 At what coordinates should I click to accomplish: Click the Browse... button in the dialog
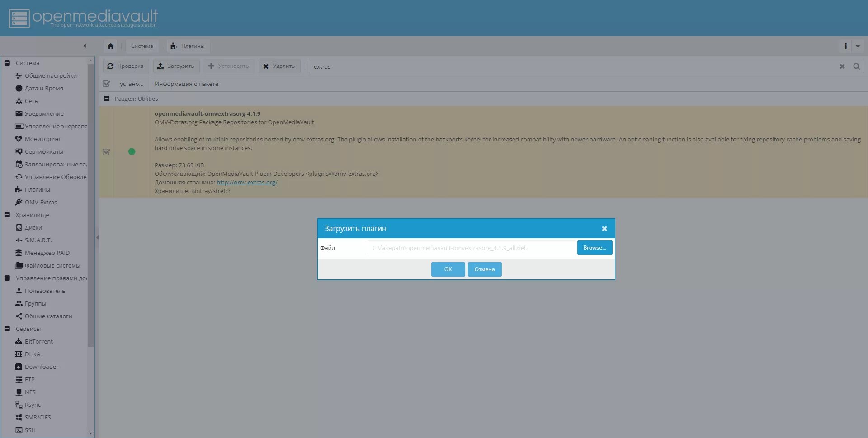pyautogui.click(x=594, y=248)
